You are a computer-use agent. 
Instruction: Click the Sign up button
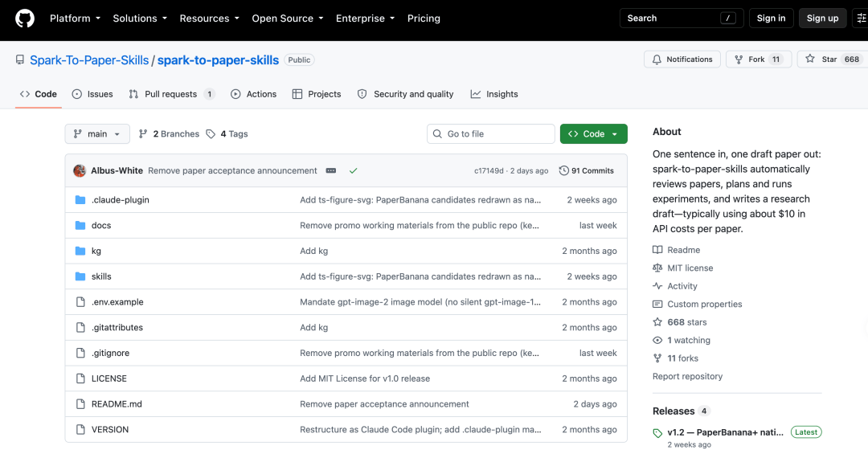[x=823, y=18]
